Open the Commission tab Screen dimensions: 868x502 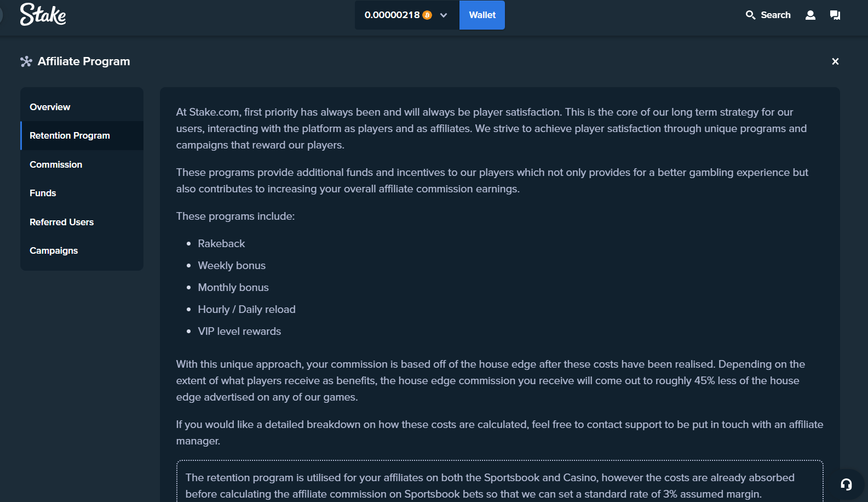click(x=56, y=164)
